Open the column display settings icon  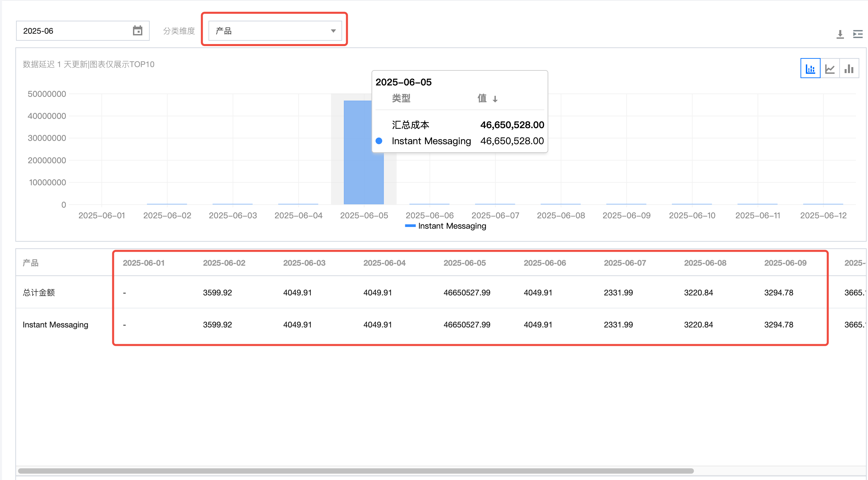pos(858,34)
